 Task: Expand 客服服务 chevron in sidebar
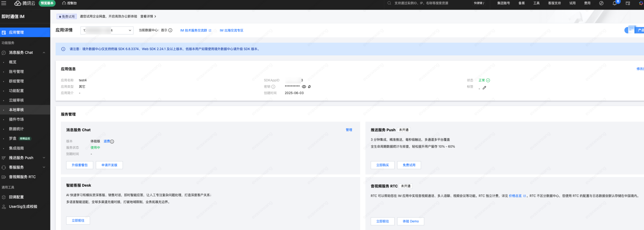[x=44, y=167]
